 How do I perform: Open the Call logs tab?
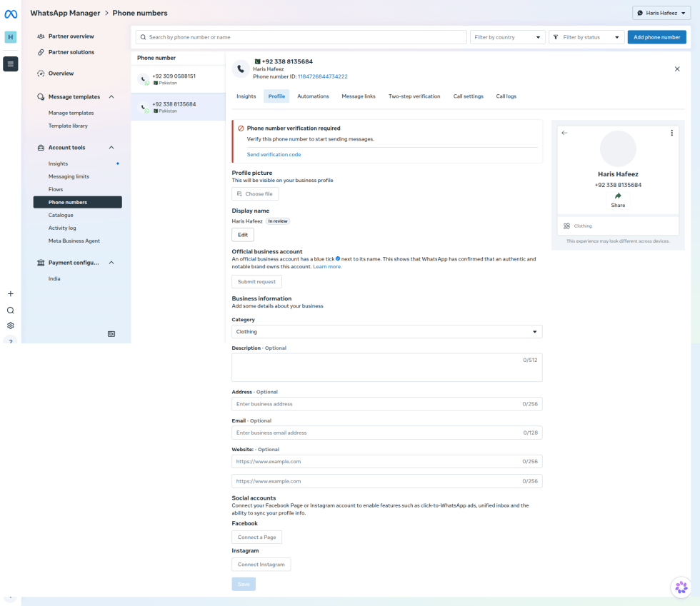pos(506,96)
